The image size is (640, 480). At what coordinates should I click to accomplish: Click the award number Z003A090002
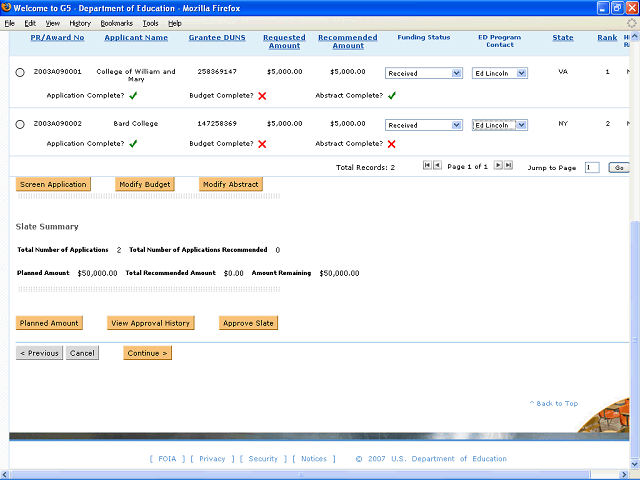pyautogui.click(x=58, y=124)
